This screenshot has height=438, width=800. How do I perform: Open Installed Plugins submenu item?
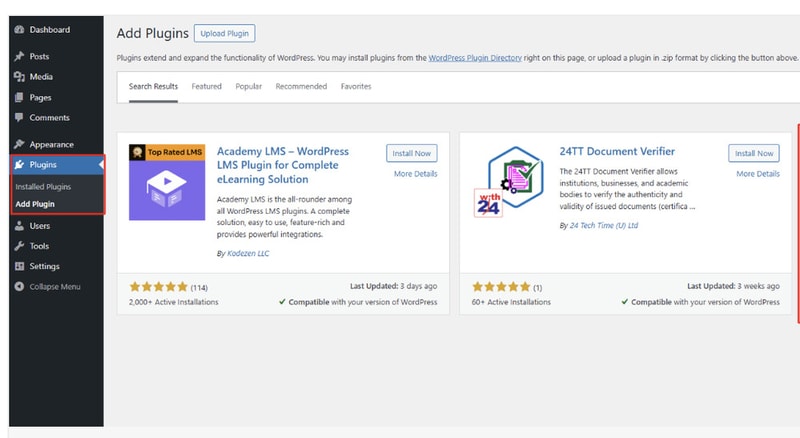pos(43,187)
